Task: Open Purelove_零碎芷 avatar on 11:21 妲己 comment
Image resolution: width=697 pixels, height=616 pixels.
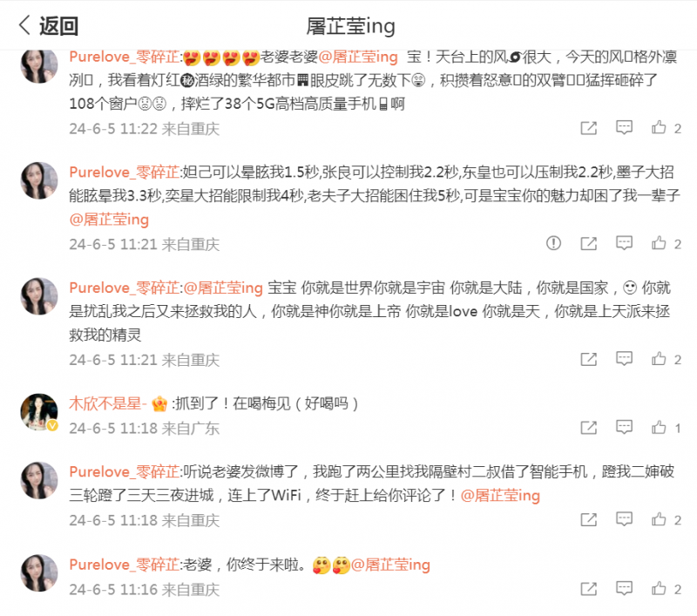Action: click(x=39, y=180)
